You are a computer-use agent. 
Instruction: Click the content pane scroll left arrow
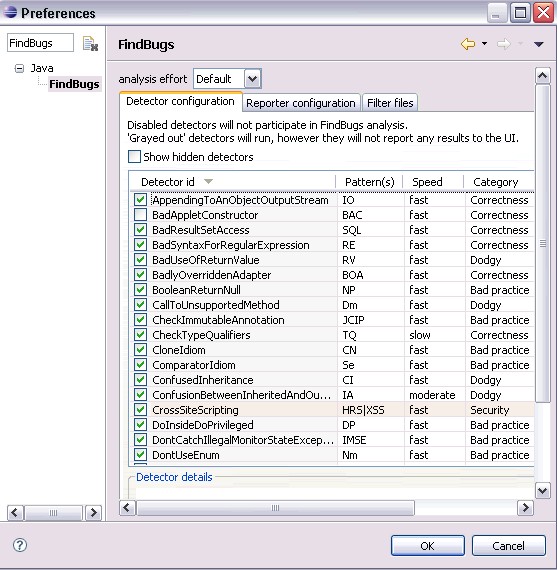[127, 507]
